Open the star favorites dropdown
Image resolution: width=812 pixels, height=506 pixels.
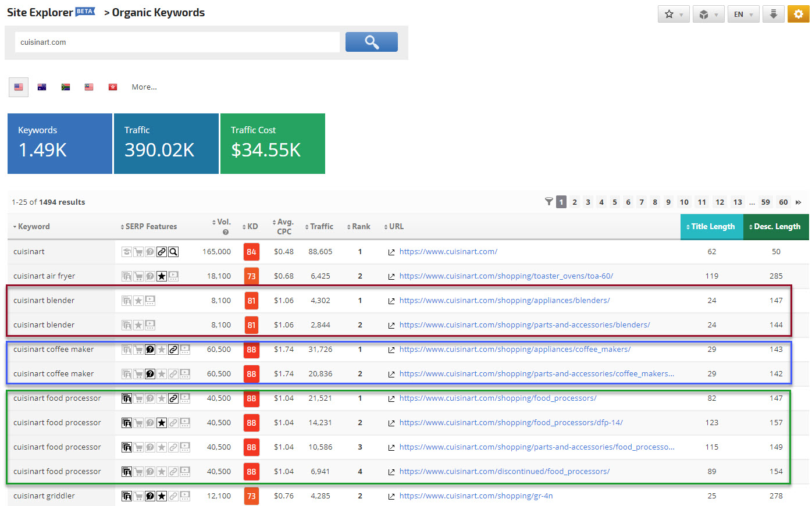[674, 15]
